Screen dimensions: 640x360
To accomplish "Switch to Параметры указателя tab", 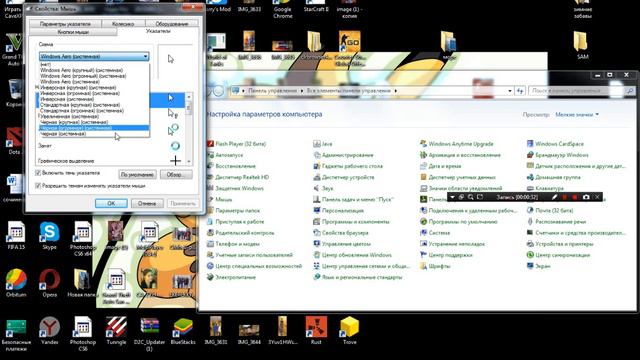I will pyautogui.click(x=65, y=24).
